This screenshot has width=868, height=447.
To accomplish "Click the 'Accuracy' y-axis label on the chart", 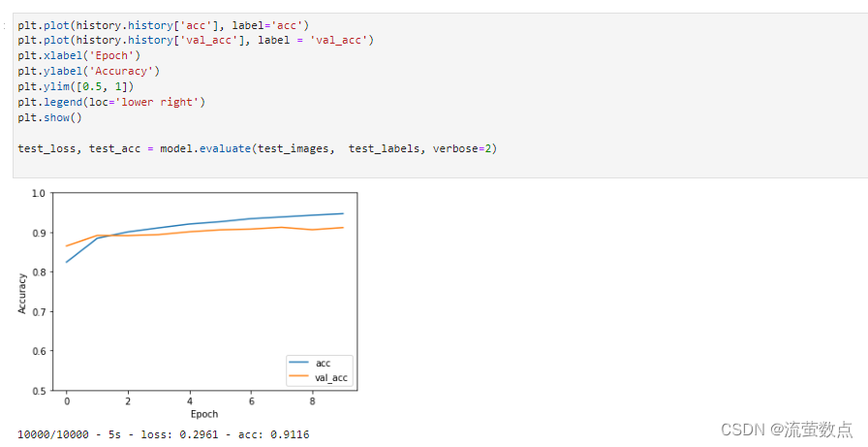I will (x=22, y=292).
